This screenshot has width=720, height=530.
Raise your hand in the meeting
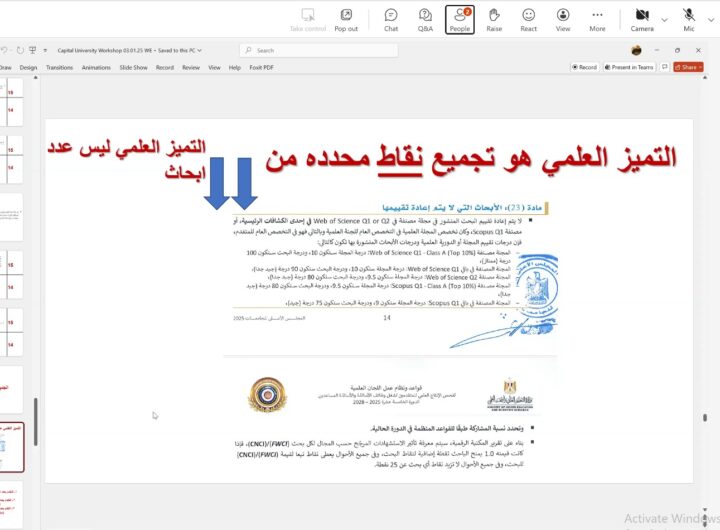point(494,19)
